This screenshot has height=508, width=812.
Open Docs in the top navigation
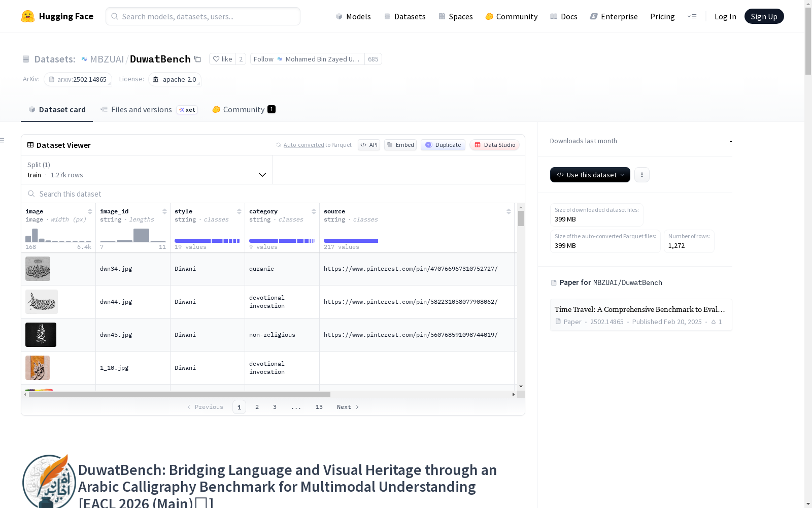564,16
